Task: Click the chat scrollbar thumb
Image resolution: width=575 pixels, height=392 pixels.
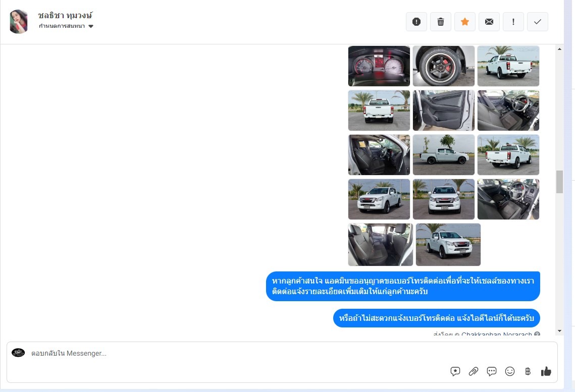Action: pos(559,182)
